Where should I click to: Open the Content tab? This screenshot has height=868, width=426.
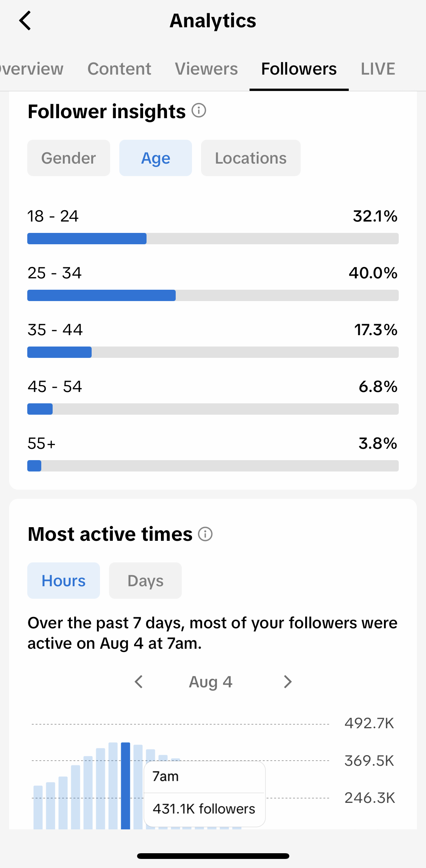119,69
